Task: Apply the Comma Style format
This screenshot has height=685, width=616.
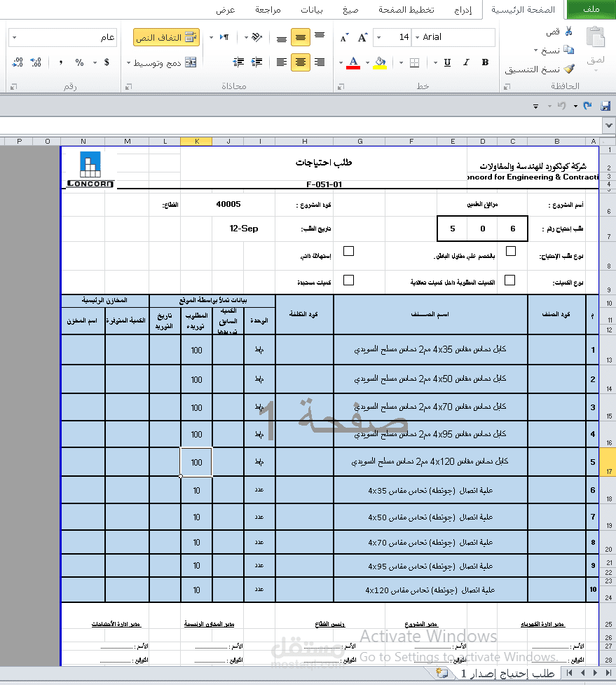Action: tap(61, 62)
